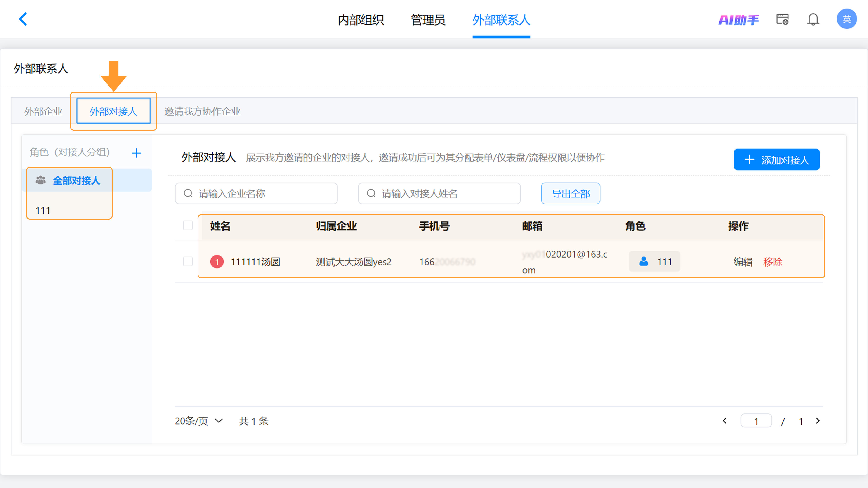This screenshot has width=868, height=488.
Task: Switch to the 管理员 tab
Action: 428,20
